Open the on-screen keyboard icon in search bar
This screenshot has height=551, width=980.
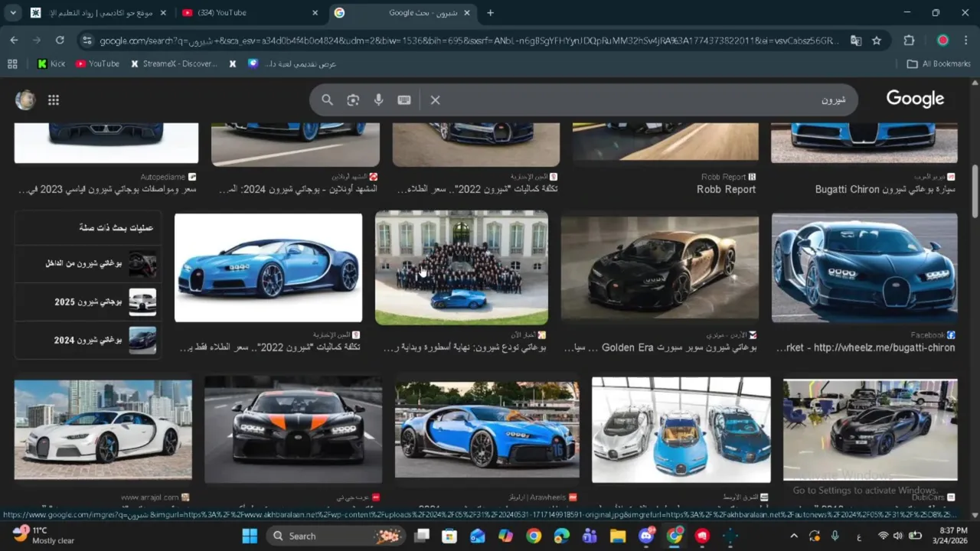coord(404,99)
